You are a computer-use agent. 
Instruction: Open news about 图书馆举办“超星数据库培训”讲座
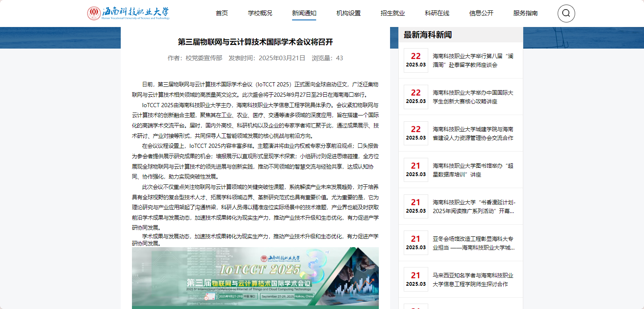pos(473,170)
